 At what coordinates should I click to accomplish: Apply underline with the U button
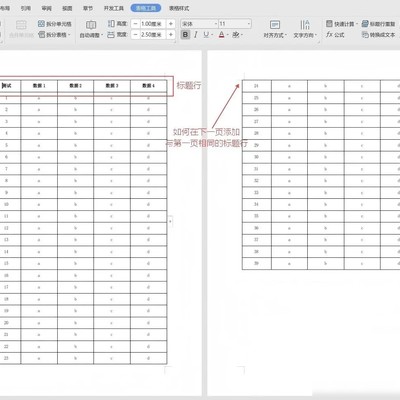tap(206, 35)
